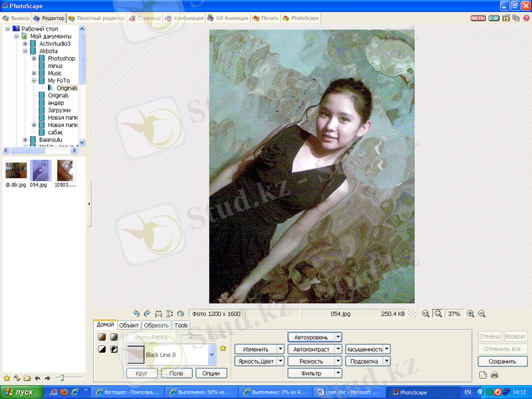
Task: Click the rotate left icon above the panel
Action: (x=136, y=313)
